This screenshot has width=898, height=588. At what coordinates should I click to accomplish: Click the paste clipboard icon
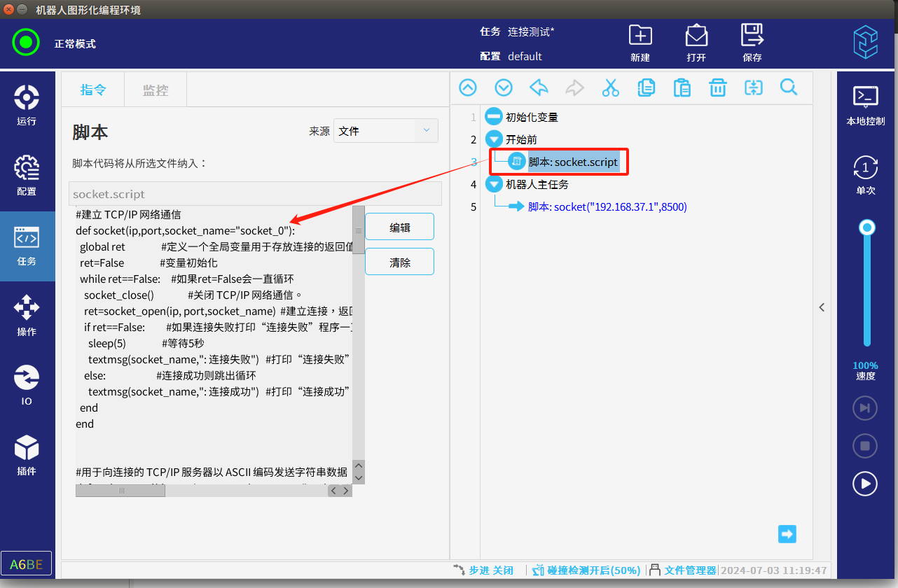[x=682, y=87]
